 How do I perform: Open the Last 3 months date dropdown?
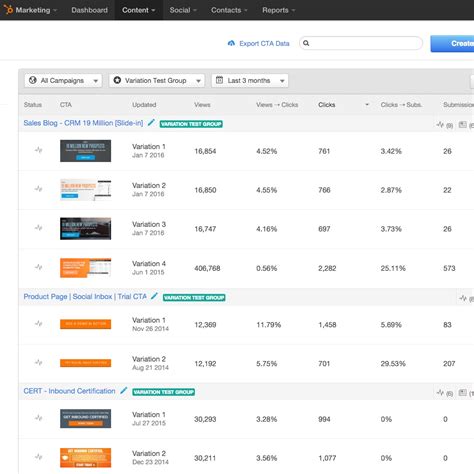[250, 80]
